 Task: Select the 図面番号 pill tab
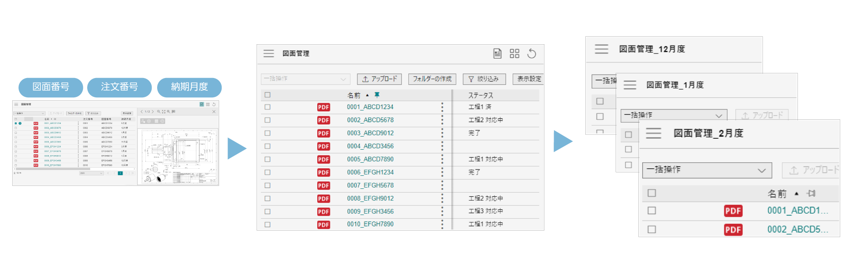pyautogui.click(x=51, y=87)
